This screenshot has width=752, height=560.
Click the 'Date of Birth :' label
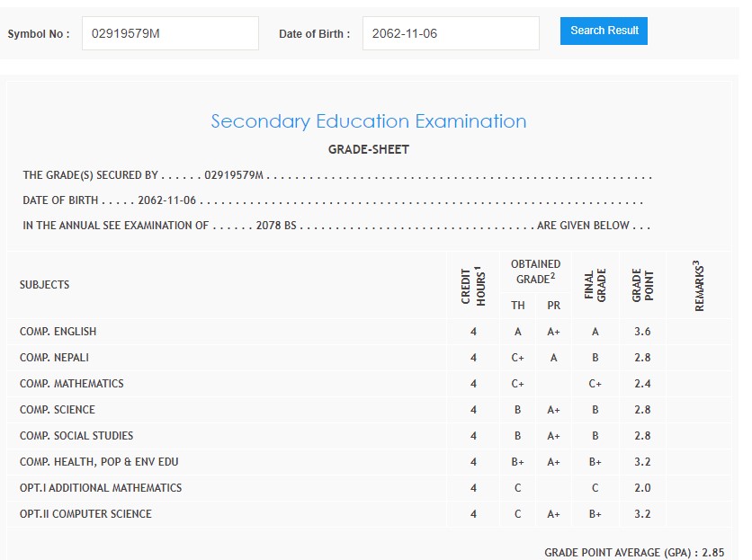click(x=314, y=34)
